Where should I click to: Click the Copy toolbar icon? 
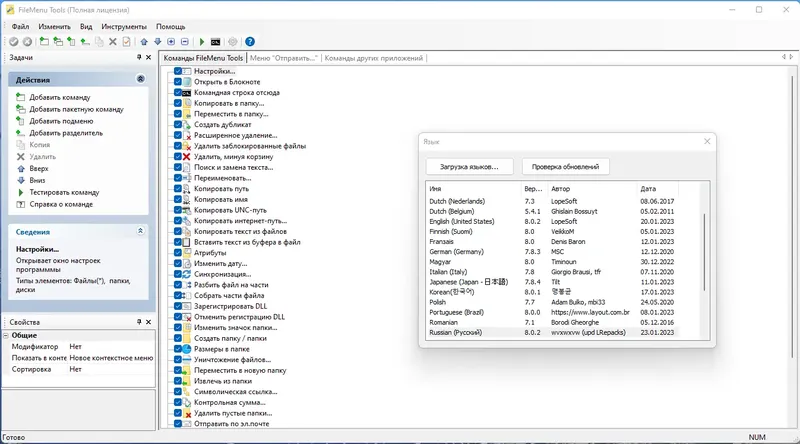tap(99, 42)
